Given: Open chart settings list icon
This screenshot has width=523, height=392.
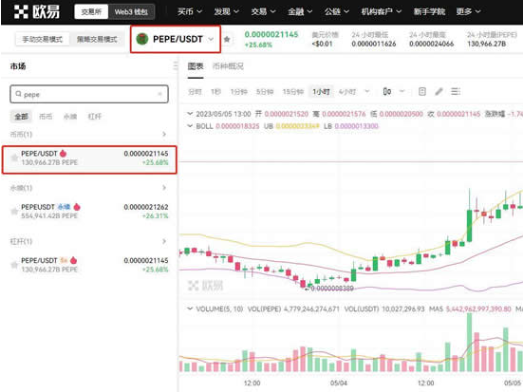Looking at the screenshot, I should point(456,91).
